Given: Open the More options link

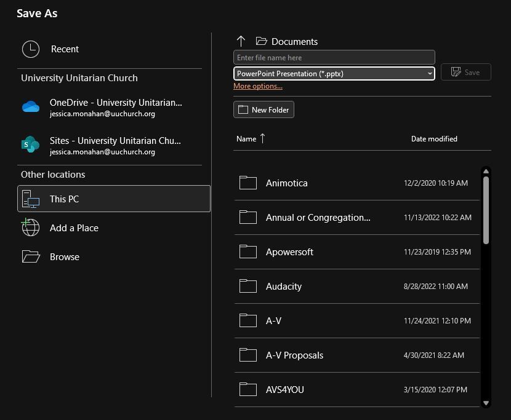Looking at the screenshot, I should (258, 86).
